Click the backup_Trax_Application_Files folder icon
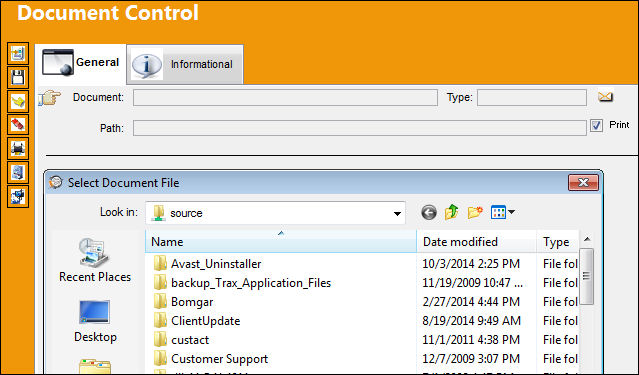The width and height of the screenshot is (639, 375). point(160,282)
